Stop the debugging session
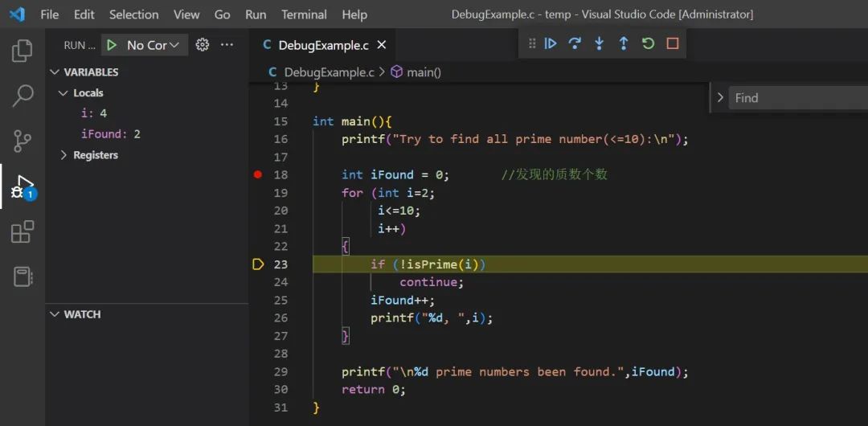This screenshot has height=426, width=868. point(673,43)
